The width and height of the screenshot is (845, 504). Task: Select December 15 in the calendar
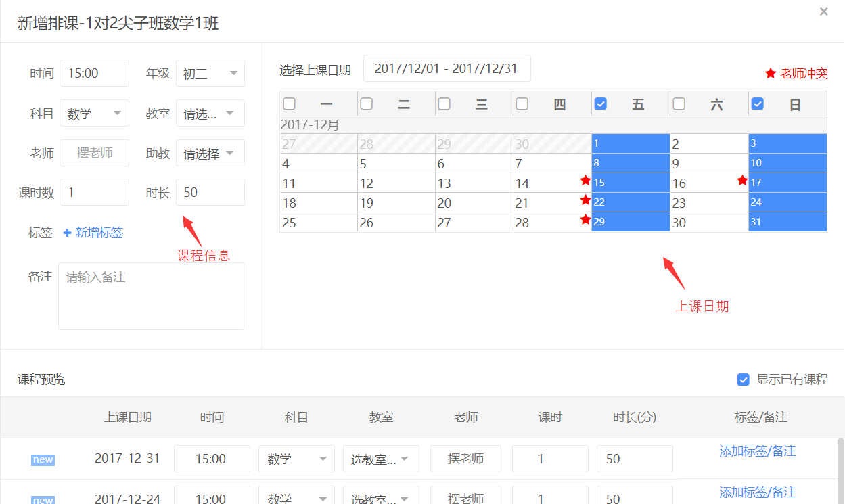coord(631,183)
